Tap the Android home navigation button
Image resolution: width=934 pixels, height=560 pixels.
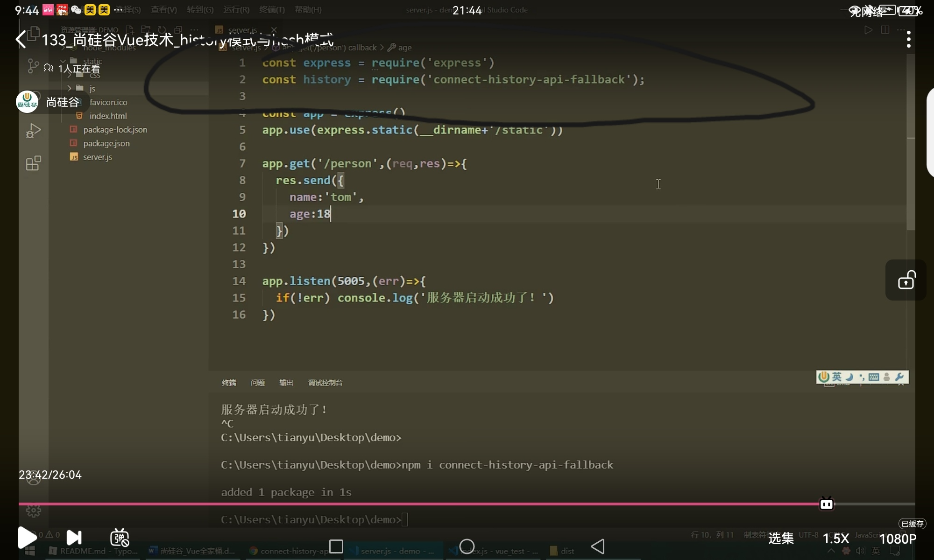pyautogui.click(x=467, y=546)
